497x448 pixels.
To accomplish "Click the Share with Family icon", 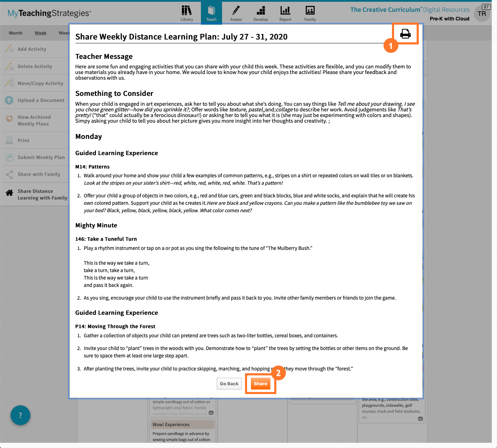I will coord(10,174).
